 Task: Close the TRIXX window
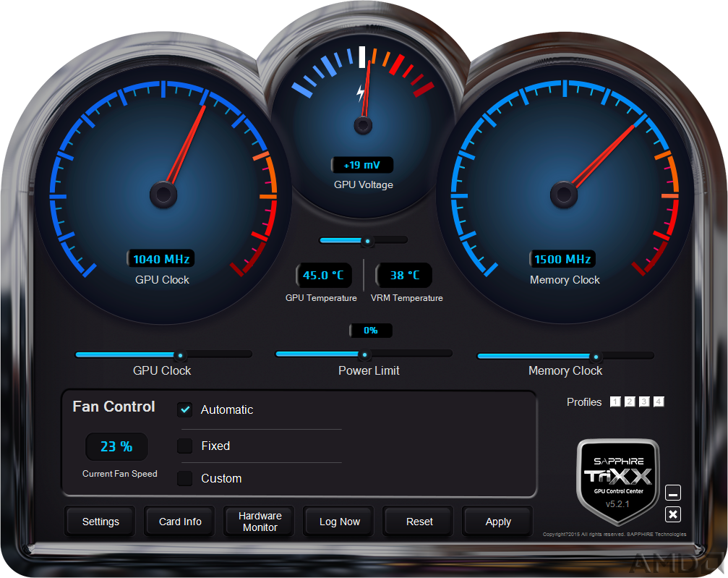(x=673, y=514)
